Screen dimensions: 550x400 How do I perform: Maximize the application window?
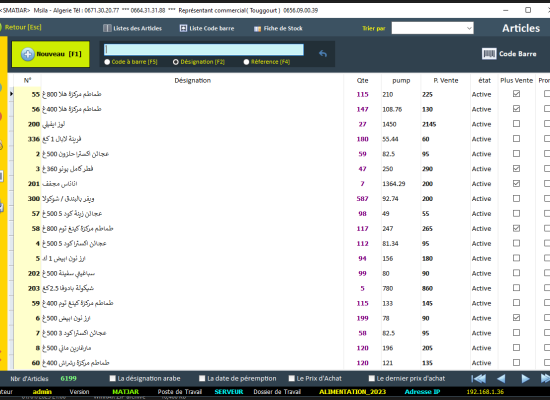[528, 10]
